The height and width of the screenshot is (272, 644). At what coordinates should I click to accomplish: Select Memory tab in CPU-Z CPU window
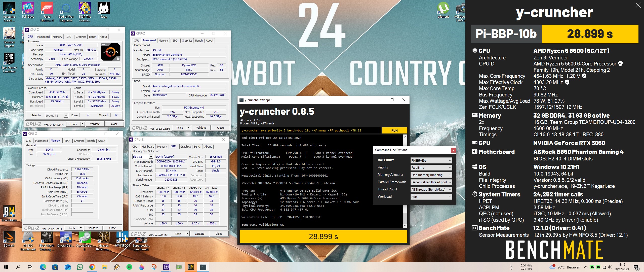coord(57,37)
